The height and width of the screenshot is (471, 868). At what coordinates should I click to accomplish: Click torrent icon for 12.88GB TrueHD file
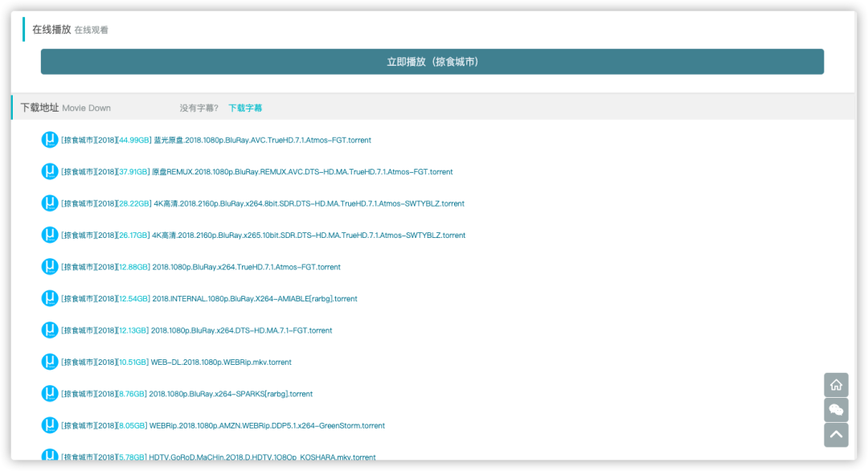pos(50,267)
